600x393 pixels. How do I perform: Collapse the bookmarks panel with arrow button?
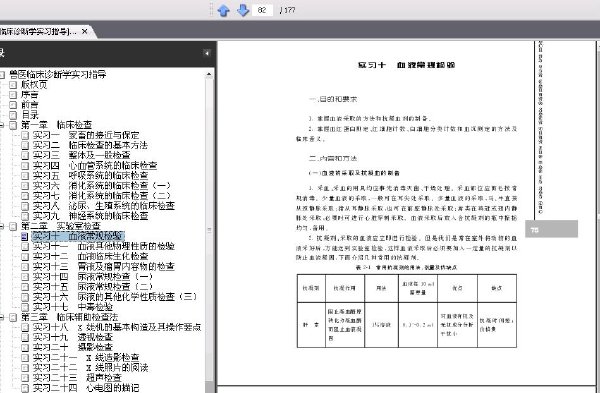207,53
